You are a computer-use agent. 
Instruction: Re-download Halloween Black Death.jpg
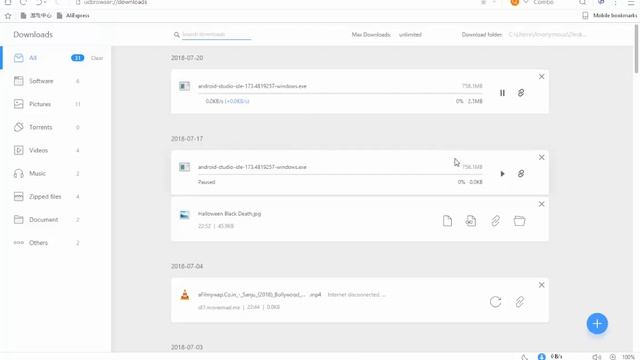[x=471, y=221]
